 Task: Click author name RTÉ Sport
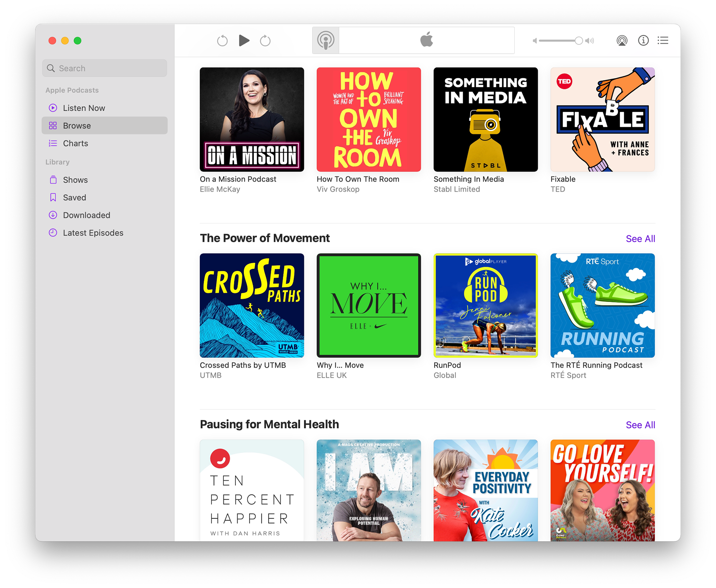tap(568, 375)
